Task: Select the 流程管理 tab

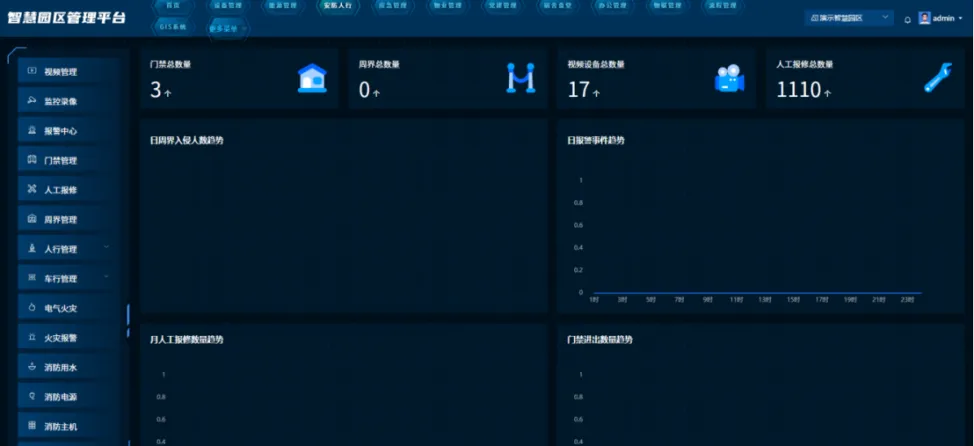Action: point(722,5)
